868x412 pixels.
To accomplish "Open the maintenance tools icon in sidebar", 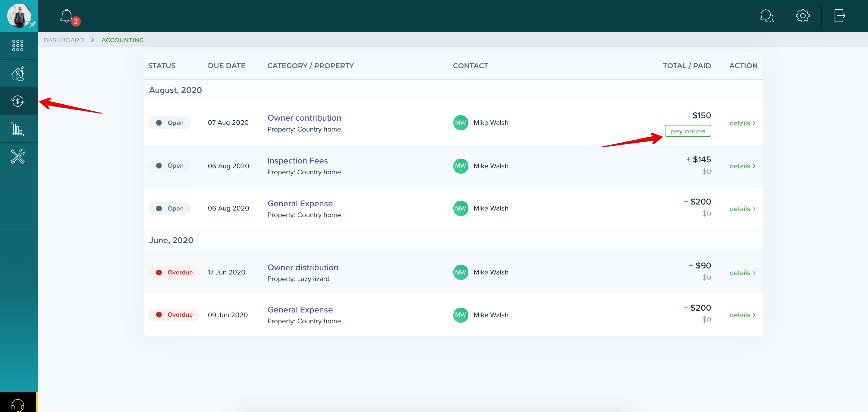I will click(18, 157).
